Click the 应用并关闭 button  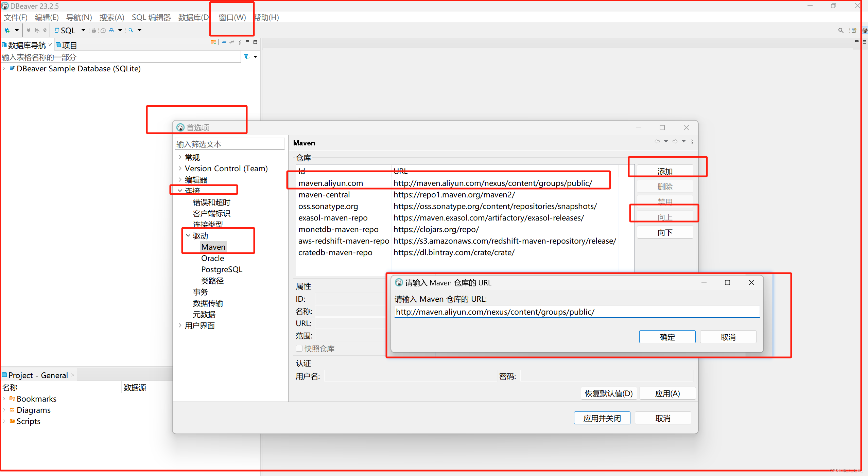pyautogui.click(x=602, y=418)
